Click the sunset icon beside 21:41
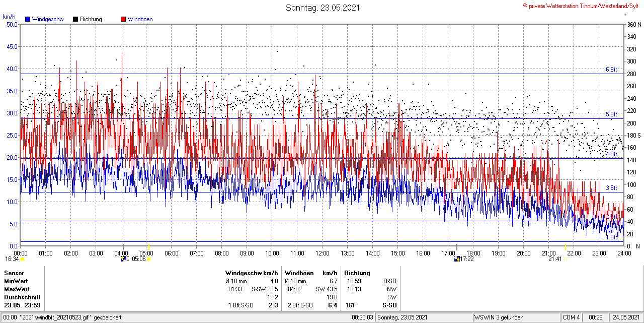Screen dimensions: 644x323 click(x=566, y=259)
